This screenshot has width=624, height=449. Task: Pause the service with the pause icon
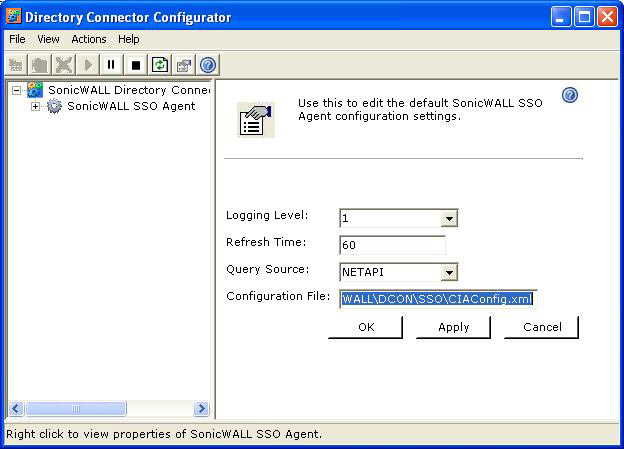(111, 64)
